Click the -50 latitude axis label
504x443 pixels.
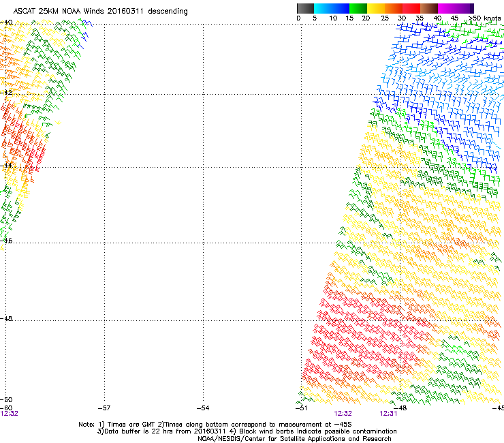click(6, 399)
